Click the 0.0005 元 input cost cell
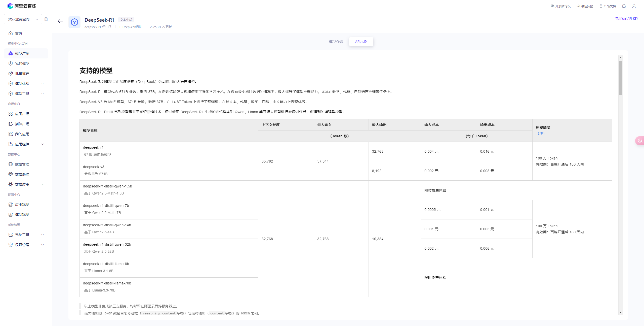 pyautogui.click(x=449, y=209)
